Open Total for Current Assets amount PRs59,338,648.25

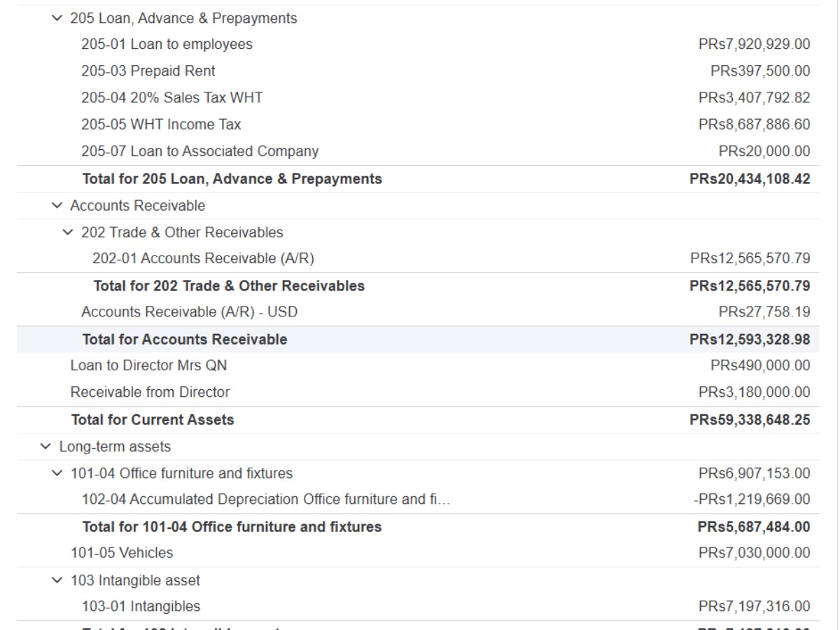pos(750,419)
